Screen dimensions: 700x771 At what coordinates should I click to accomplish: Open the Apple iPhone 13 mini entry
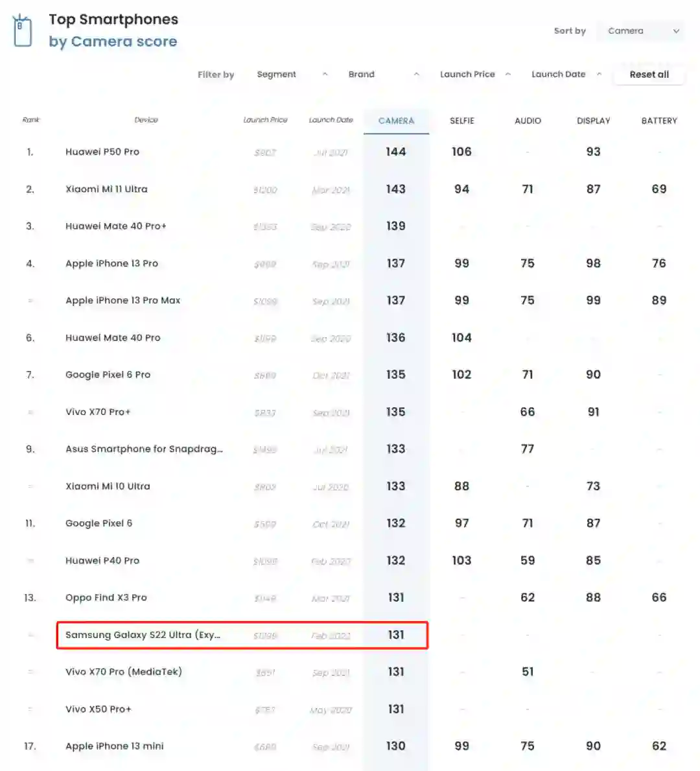pos(115,746)
